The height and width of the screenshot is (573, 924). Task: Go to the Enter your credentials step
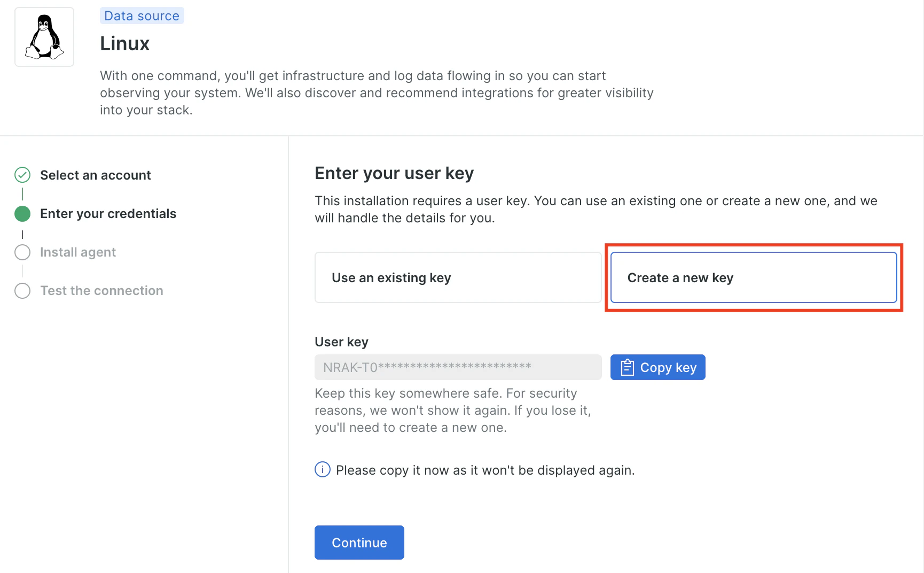(108, 214)
